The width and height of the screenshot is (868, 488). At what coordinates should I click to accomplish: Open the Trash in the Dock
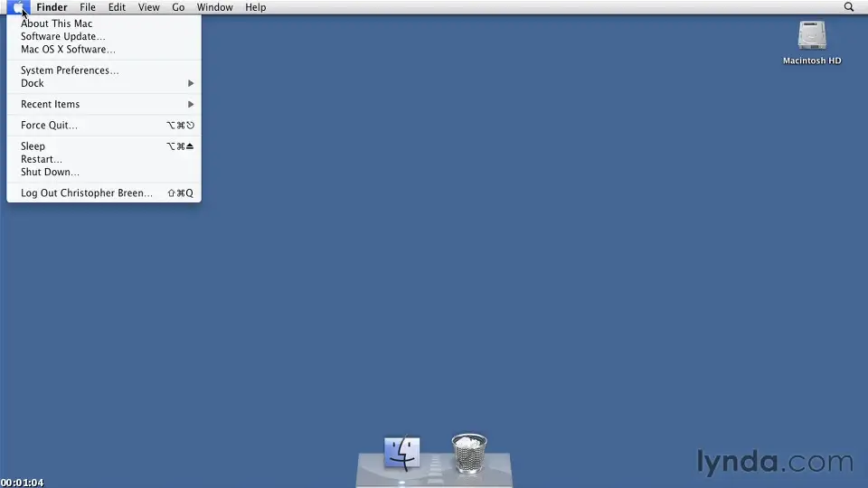click(x=469, y=453)
